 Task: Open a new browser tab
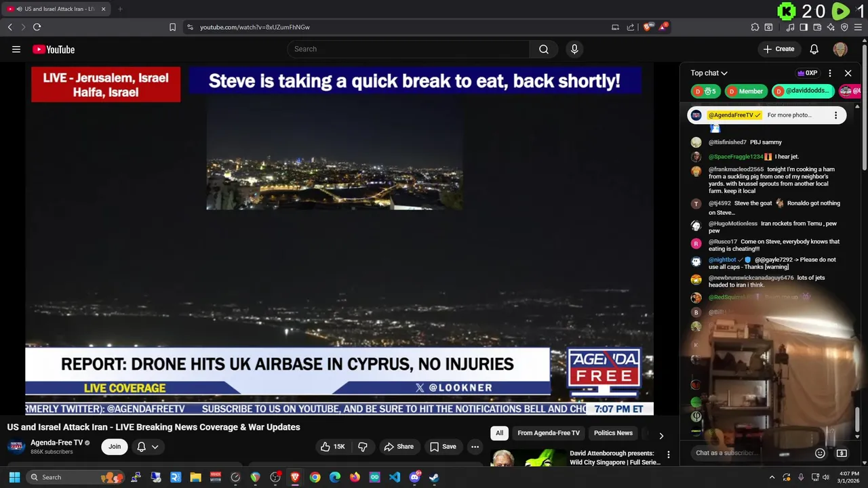point(120,9)
